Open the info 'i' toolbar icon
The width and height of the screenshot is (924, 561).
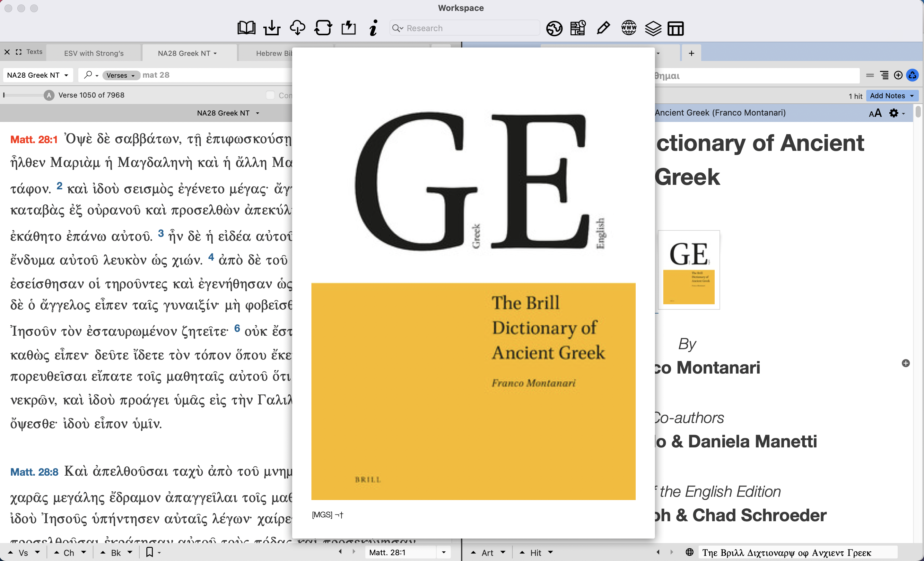373,28
